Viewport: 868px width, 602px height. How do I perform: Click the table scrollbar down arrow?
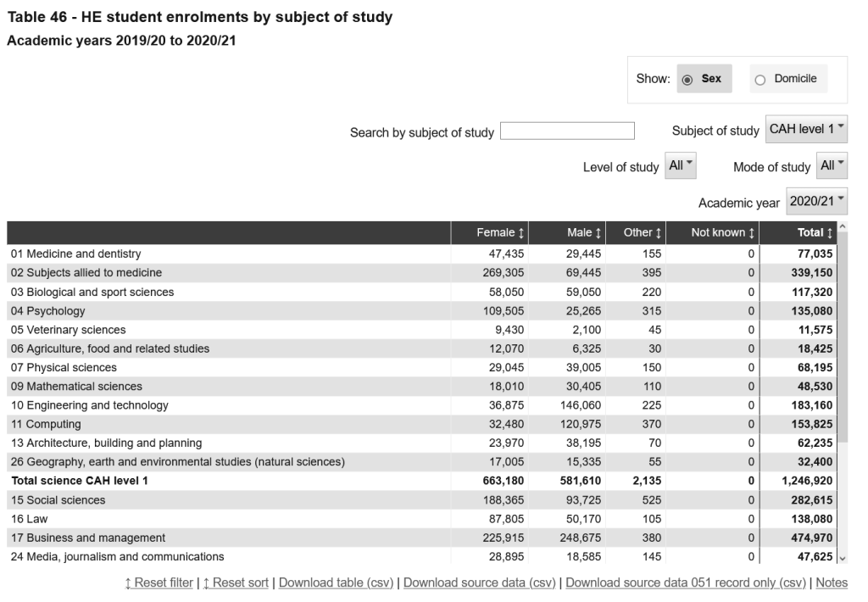click(843, 559)
